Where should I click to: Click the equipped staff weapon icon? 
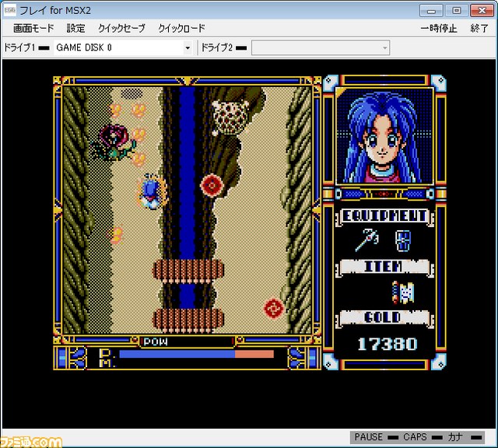(x=367, y=240)
